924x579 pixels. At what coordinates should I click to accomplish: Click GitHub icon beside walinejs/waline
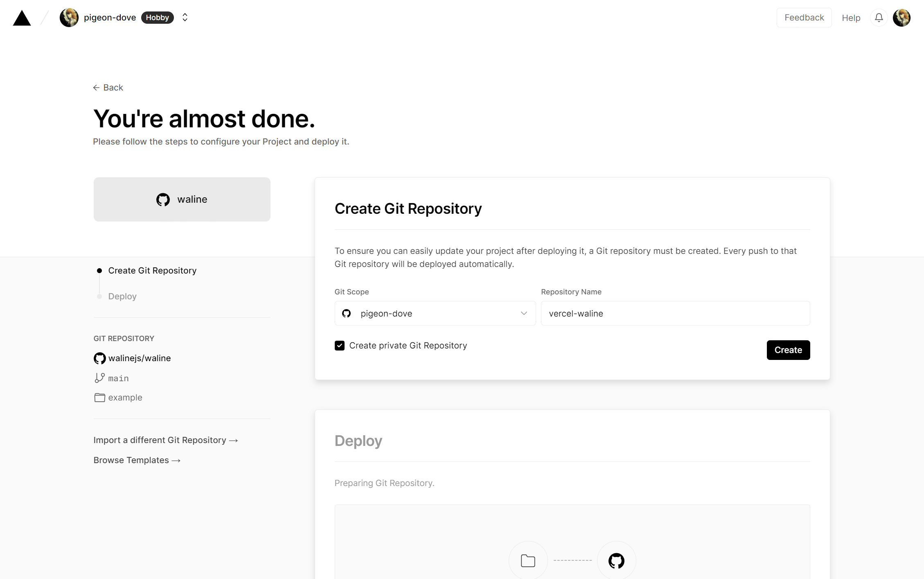coord(99,358)
